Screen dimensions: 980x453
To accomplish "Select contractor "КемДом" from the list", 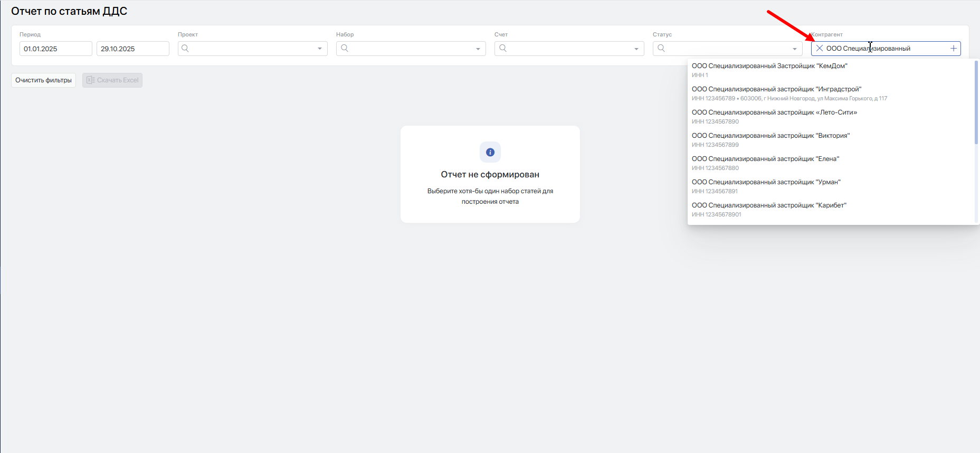I will point(831,70).
